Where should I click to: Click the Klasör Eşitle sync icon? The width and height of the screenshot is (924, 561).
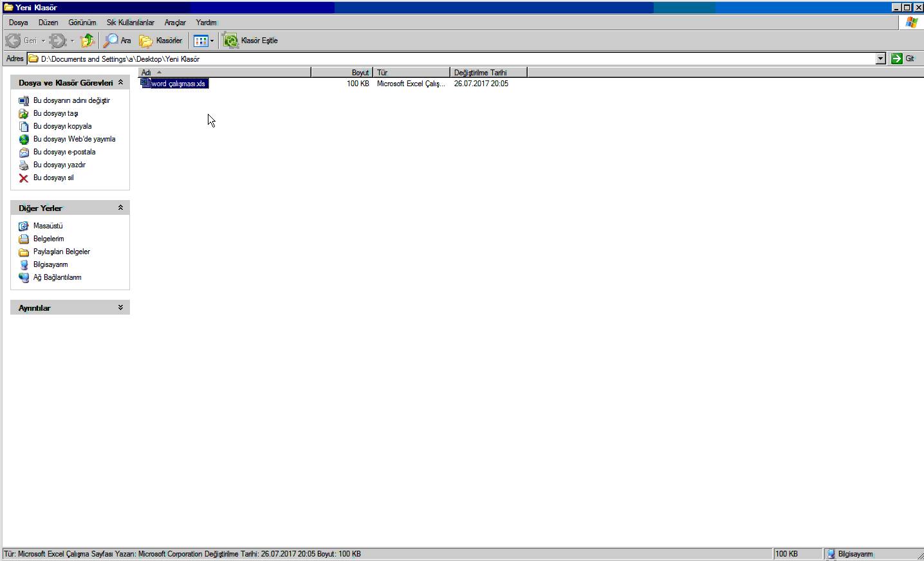point(230,41)
